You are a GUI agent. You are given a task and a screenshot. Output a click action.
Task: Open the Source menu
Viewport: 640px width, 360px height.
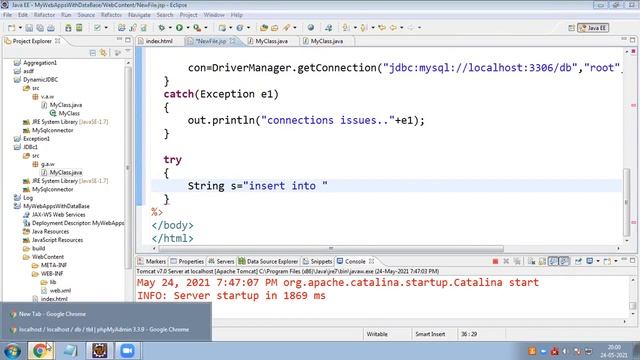click(86, 15)
